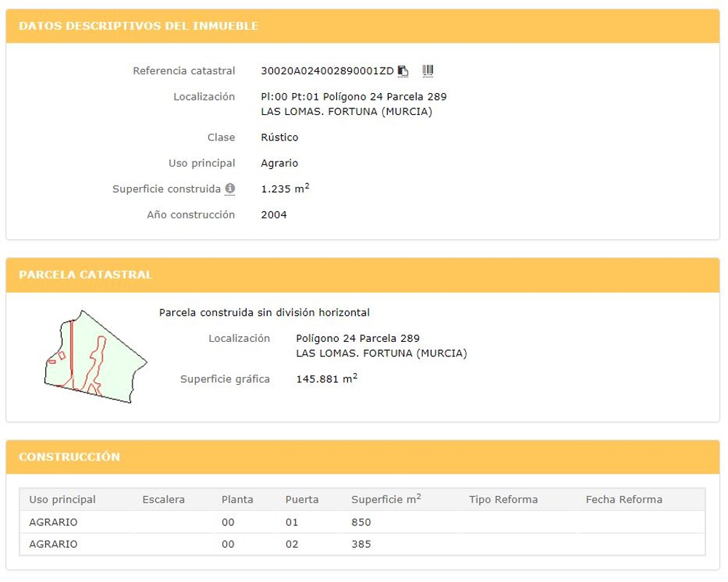The height and width of the screenshot is (582, 728).
Task: Click the Escalera column header
Action: click(x=163, y=500)
